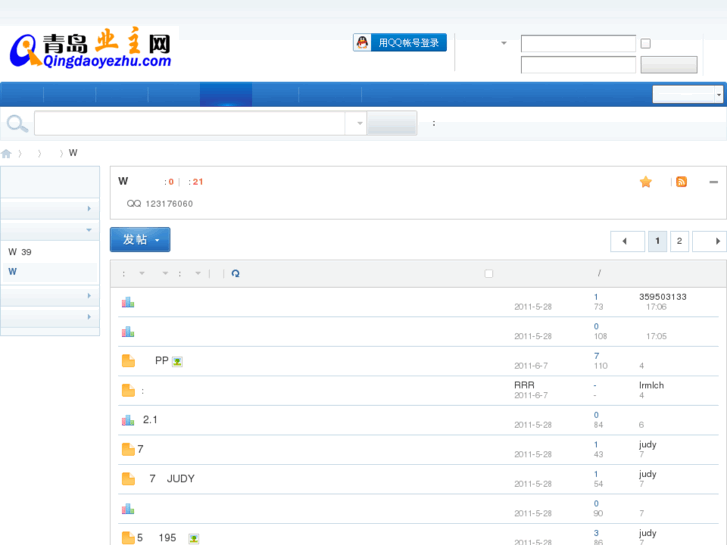
Task: Click the folder icon in the RRR row
Action: 128,391
